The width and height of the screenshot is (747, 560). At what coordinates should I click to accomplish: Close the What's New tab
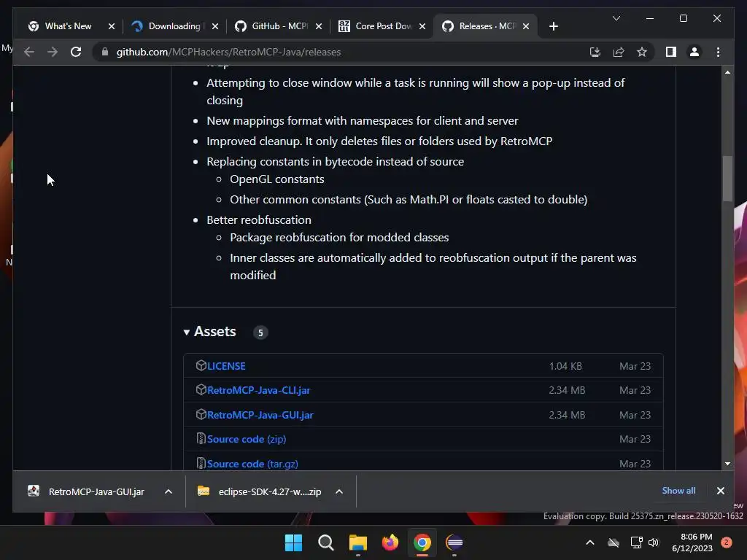(112, 26)
